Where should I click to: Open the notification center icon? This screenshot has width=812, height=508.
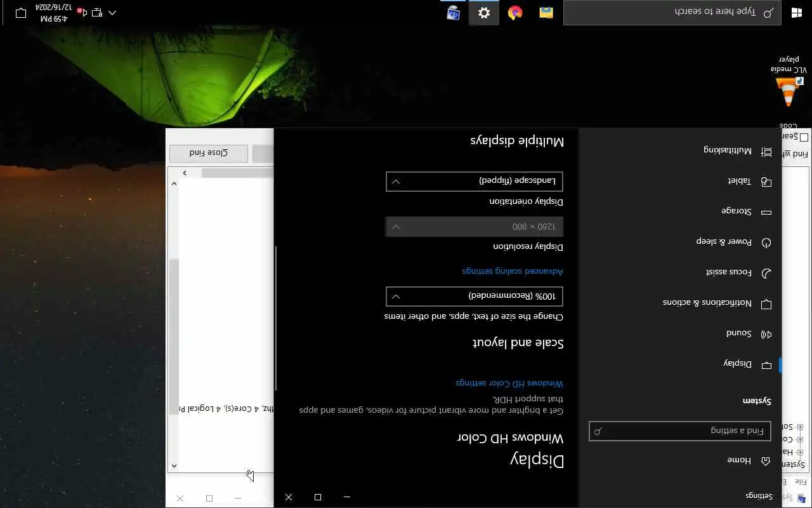[21, 12]
